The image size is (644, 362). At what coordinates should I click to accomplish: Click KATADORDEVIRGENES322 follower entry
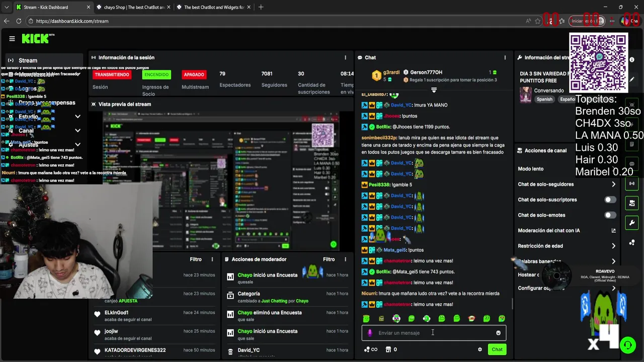tap(135, 350)
